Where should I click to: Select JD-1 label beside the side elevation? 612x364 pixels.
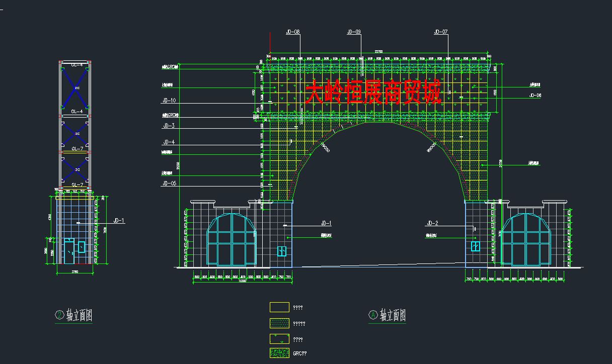coord(119,220)
